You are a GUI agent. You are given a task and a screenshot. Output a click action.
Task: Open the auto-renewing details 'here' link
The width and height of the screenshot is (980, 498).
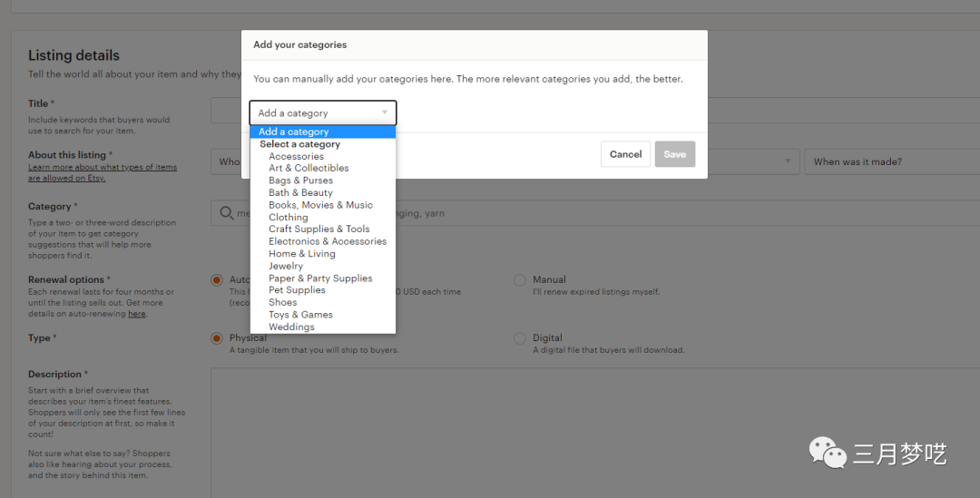(137, 314)
